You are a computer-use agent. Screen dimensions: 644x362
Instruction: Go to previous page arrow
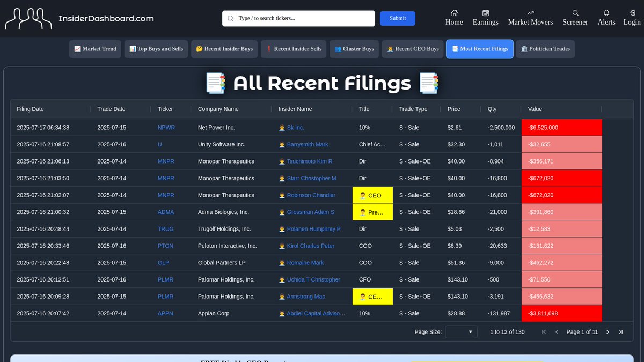(557, 332)
